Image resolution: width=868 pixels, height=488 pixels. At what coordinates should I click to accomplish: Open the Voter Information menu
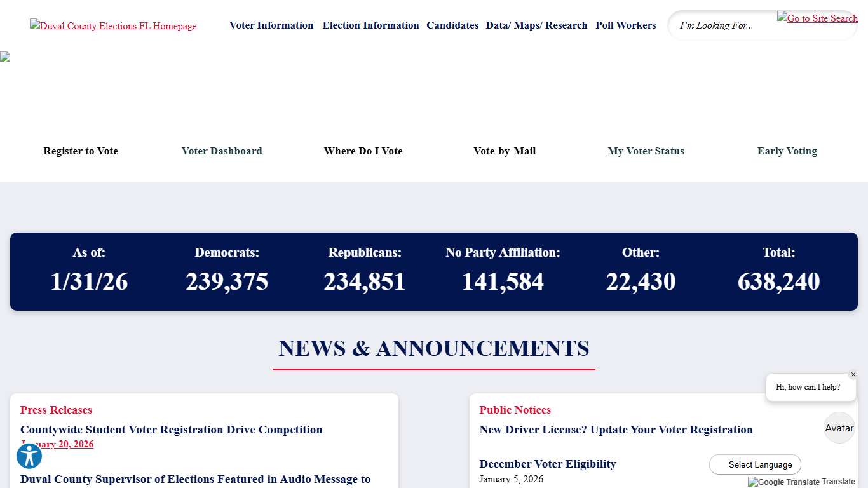[271, 25]
